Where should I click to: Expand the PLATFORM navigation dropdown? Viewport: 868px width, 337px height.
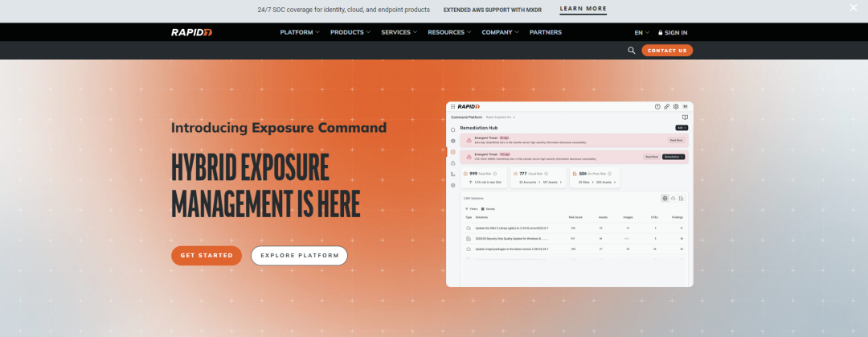[x=300, y=32]
